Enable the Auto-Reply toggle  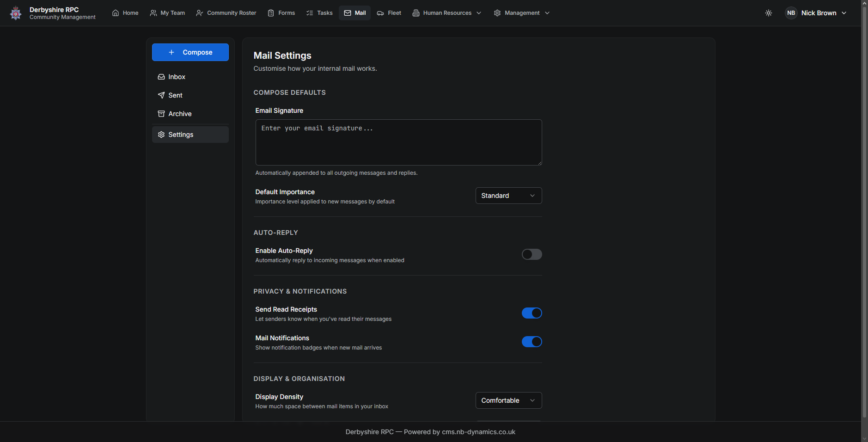532,254
